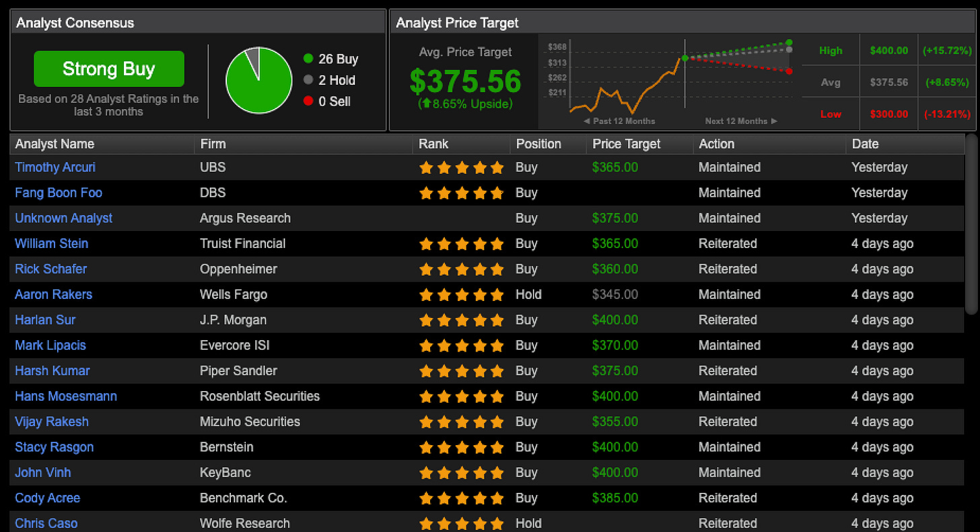Open Rick Schafer's analyst page
Screen dimensions: 980x532
point(50,269)
